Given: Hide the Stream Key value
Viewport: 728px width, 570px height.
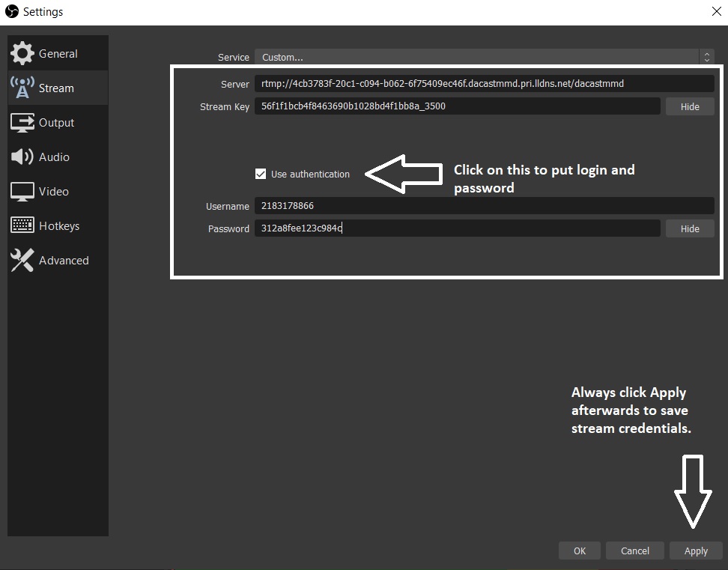Looking at the screenshot, I should coord(689,106).
